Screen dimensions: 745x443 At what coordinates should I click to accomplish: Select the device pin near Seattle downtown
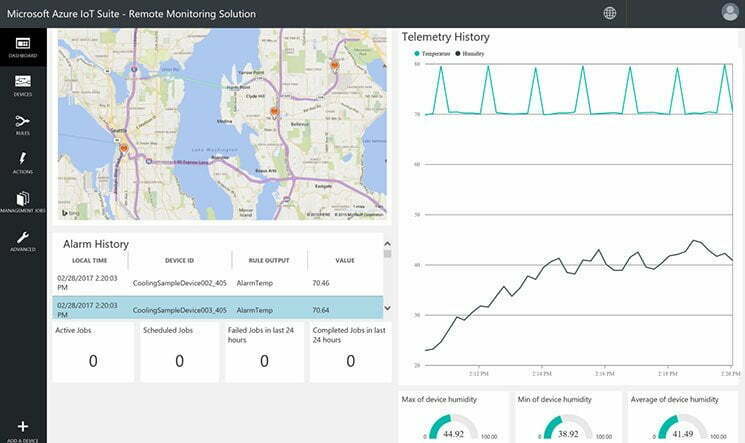(124, 148)
